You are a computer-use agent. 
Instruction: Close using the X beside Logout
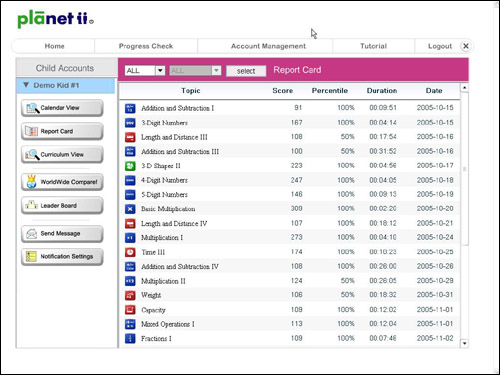[x=466, y=46]
